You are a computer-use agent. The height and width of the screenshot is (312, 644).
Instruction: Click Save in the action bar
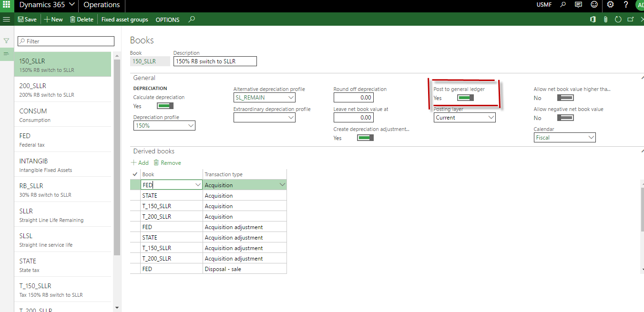tap(27, 20)
